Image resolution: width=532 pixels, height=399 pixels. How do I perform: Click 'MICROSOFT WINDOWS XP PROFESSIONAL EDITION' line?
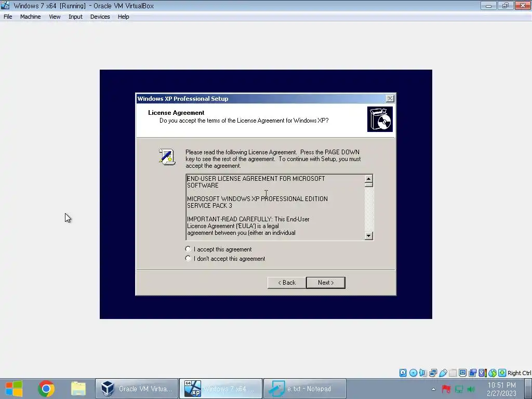[257, 199]
